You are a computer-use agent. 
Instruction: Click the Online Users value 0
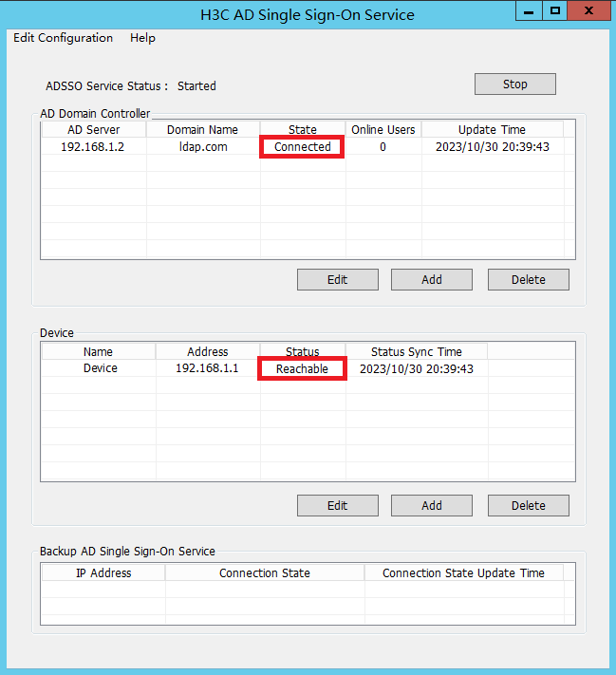(383, 147)
